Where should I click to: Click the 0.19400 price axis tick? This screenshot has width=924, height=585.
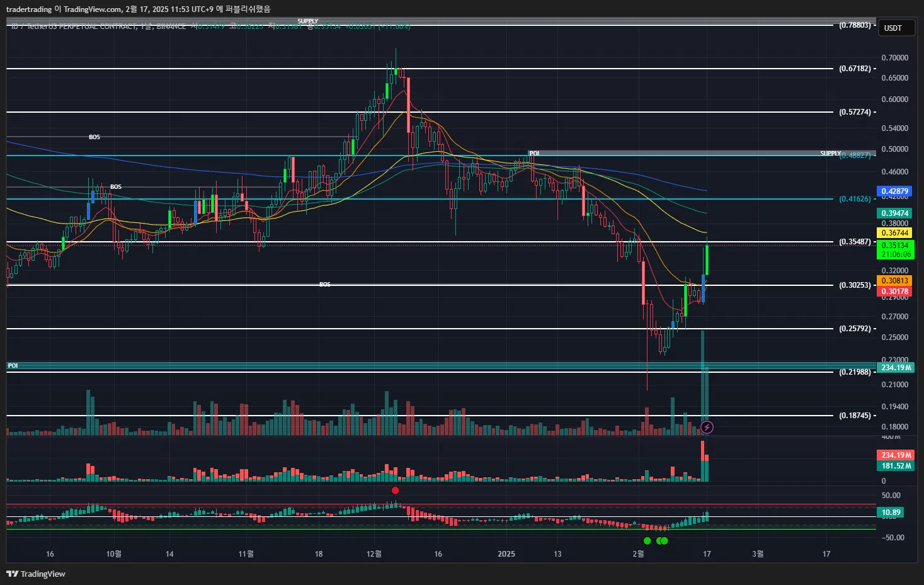coord(894,407)
